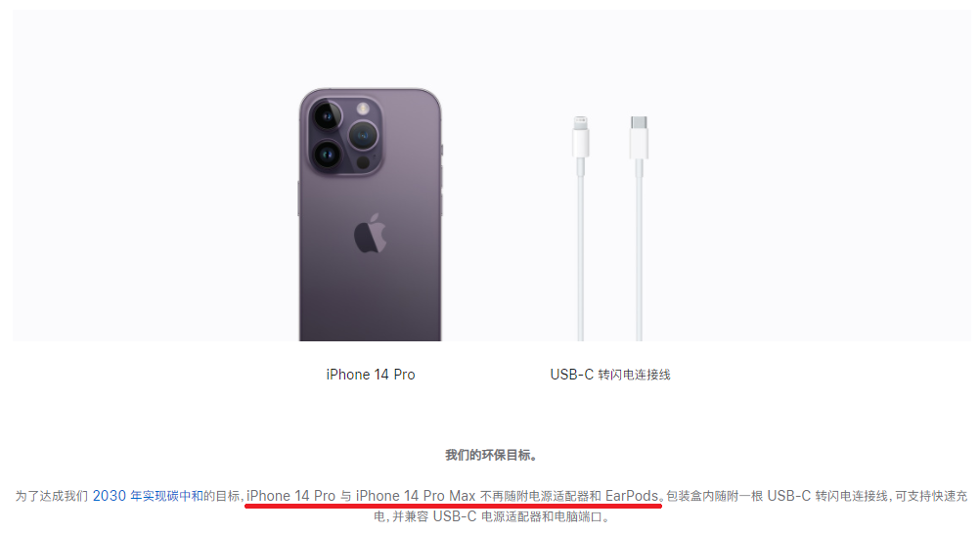Image resolution: width=980 pixels, height=534 pixels.
Task: Click the white cord below the Lightning plug
Action: (x=581, y=250)
